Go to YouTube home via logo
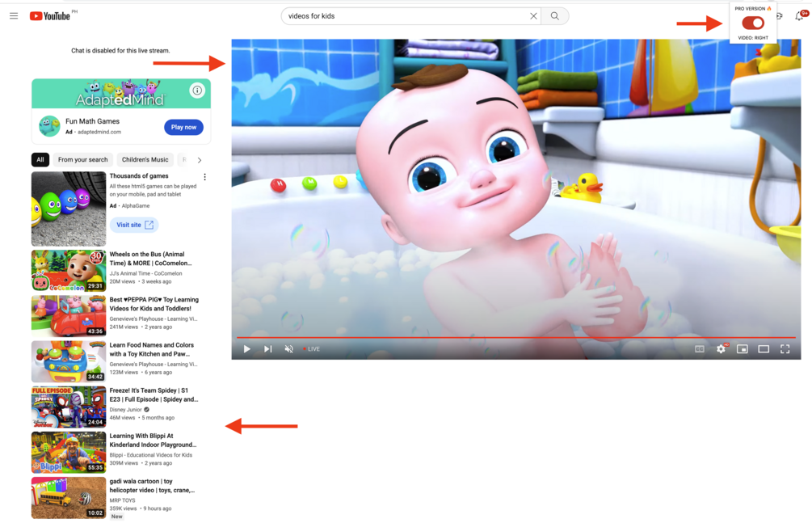Viewport: 812px width, 523px height. coord(50,16)
